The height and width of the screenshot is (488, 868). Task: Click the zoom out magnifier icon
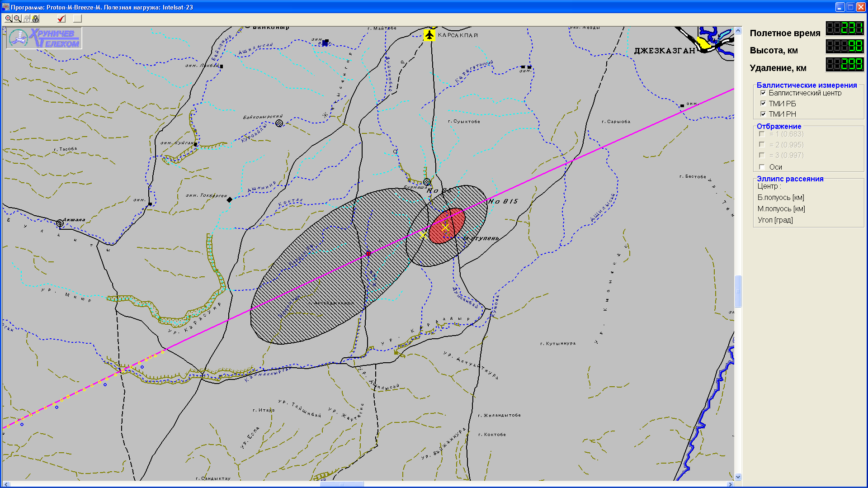[17, 19]
